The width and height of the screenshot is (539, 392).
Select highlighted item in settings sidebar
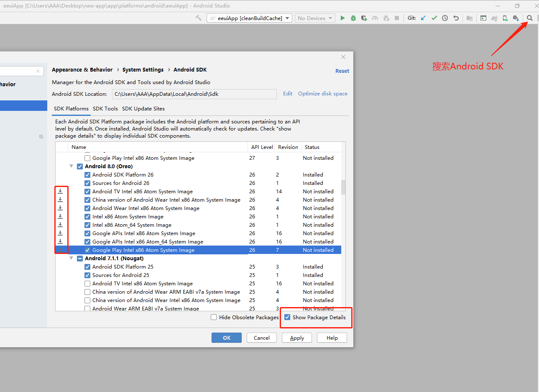tap(23, 105)
